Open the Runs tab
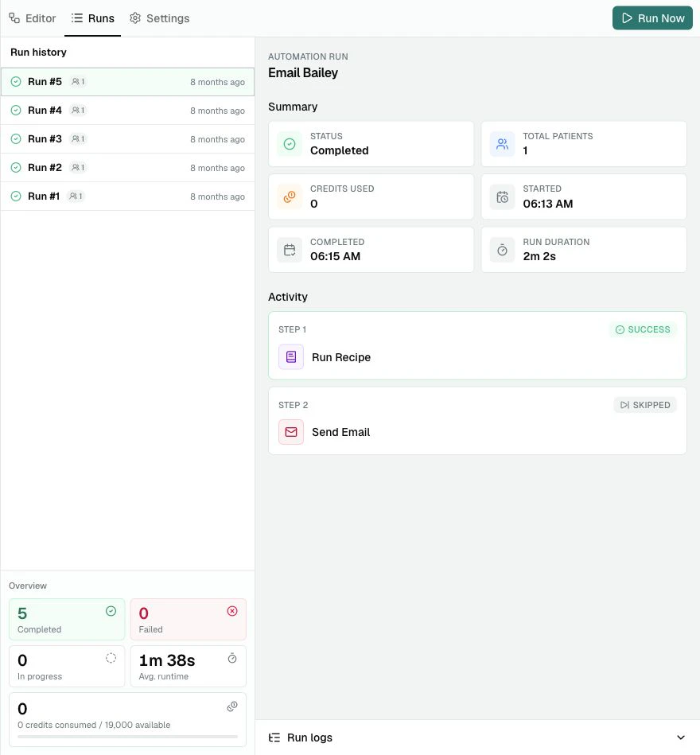 pos(92,18)
